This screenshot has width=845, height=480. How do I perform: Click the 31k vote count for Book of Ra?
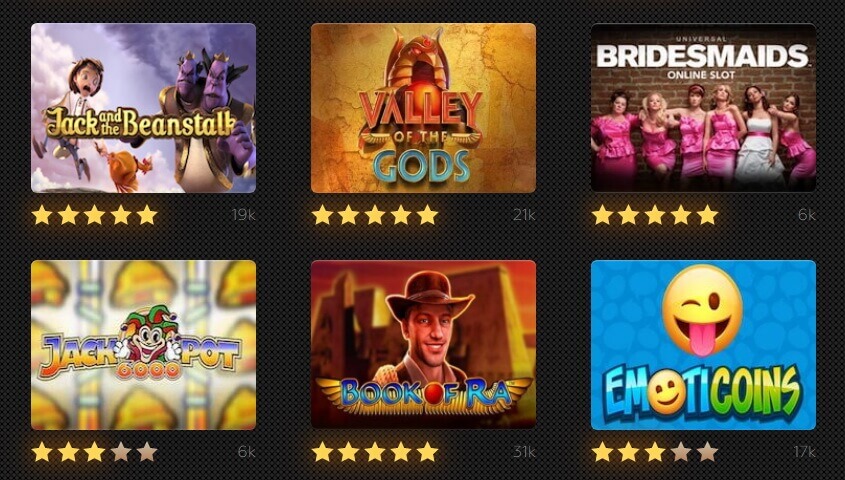pyautogui.click(x=524, y=451)
